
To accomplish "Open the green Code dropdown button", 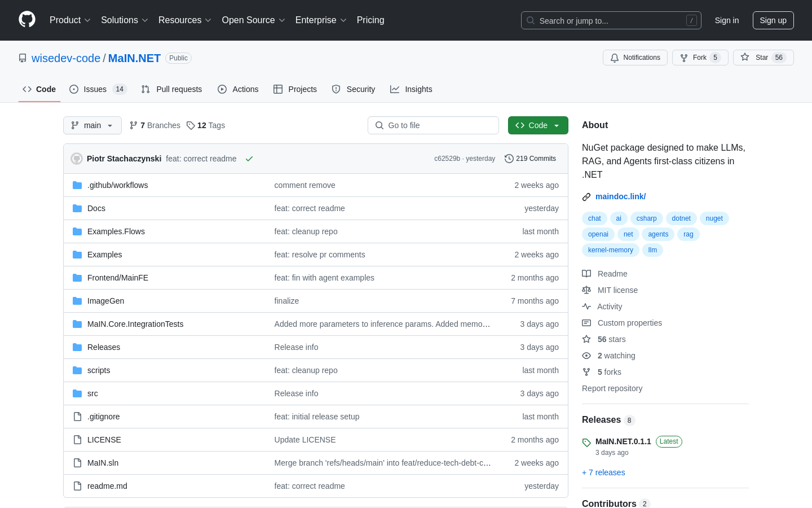I will pos(538,125).
